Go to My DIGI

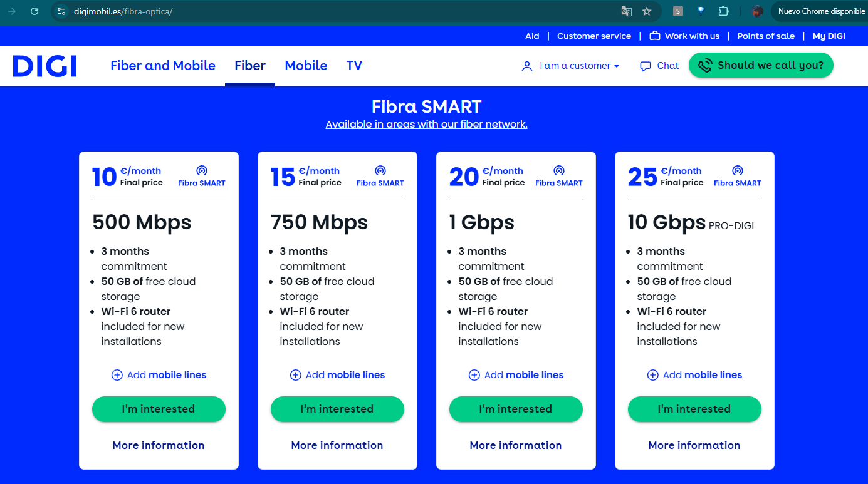click(x=829, y=36)
